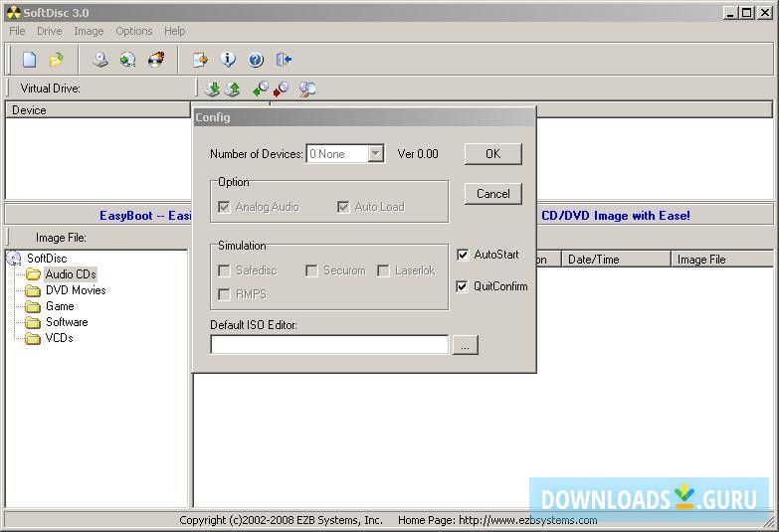The image size is (779, 532).
Task: Click the blue info bubble icon
Action: (228, 60)
